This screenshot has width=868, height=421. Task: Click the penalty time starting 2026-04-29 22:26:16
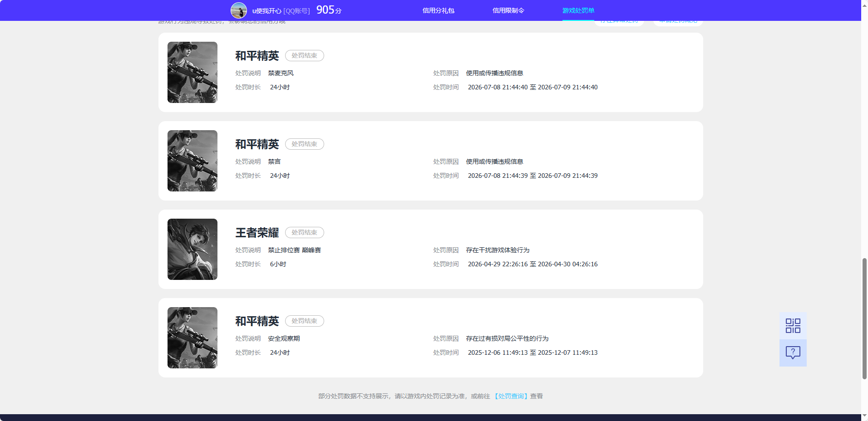pos(533,264)
